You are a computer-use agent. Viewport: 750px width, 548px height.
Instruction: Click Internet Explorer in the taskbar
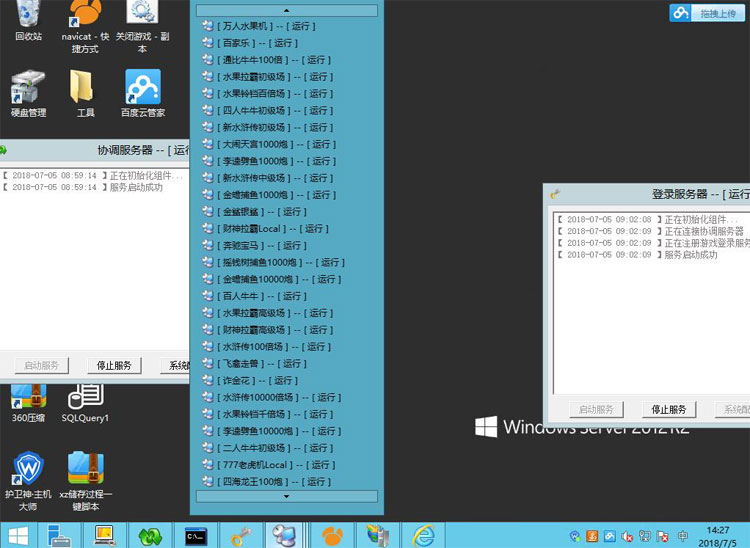pyautogui.click(x=425, y=535)
